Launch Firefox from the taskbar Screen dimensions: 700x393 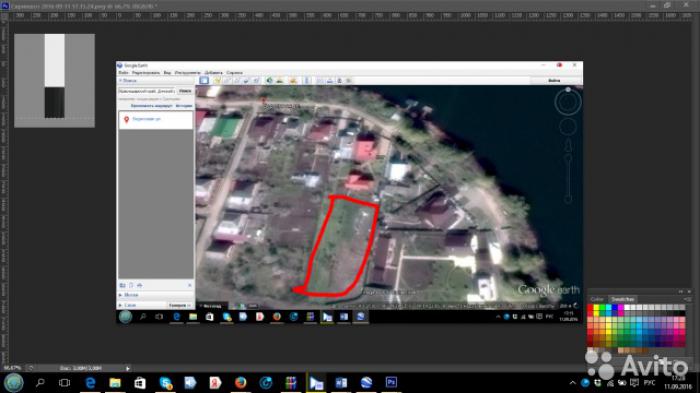pos(241,383)
